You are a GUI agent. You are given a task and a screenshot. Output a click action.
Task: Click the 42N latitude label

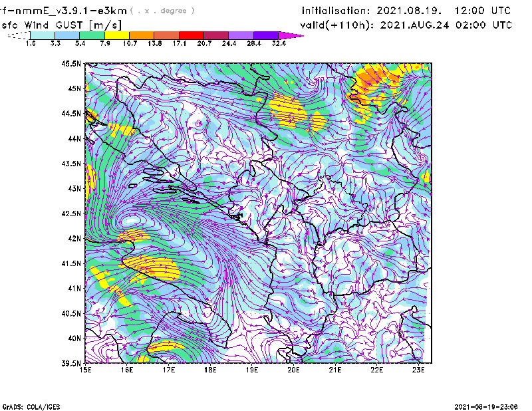(x=74, y=238)
